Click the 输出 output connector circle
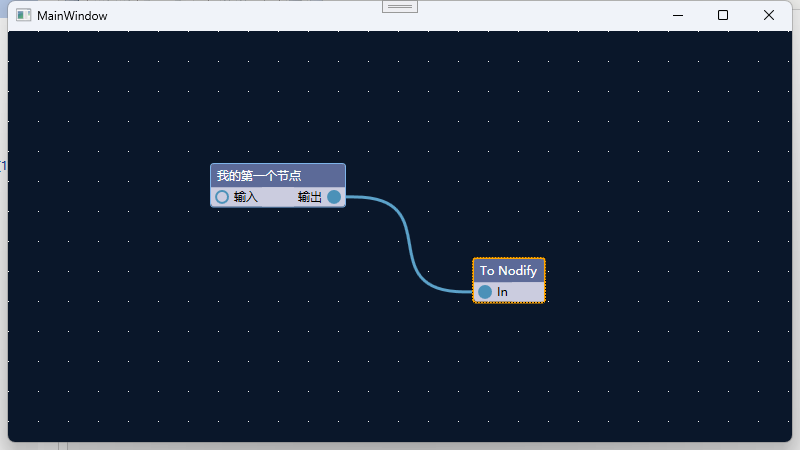The width and height of the screenshot is (800, 450). [x=334, y=197]
